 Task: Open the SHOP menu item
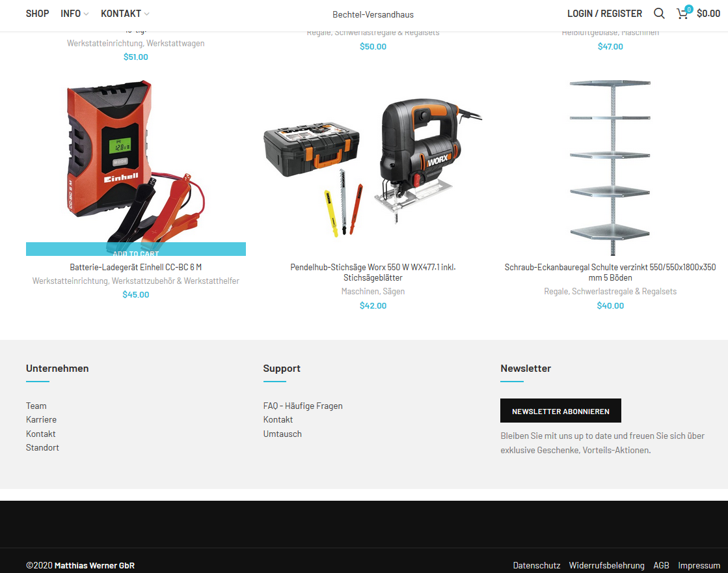[38, 14]
